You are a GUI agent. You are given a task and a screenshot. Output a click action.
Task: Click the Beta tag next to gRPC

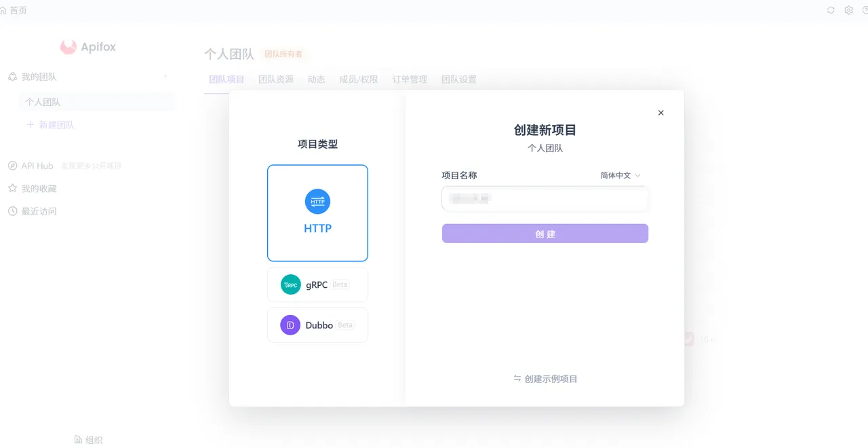(340, 284)
